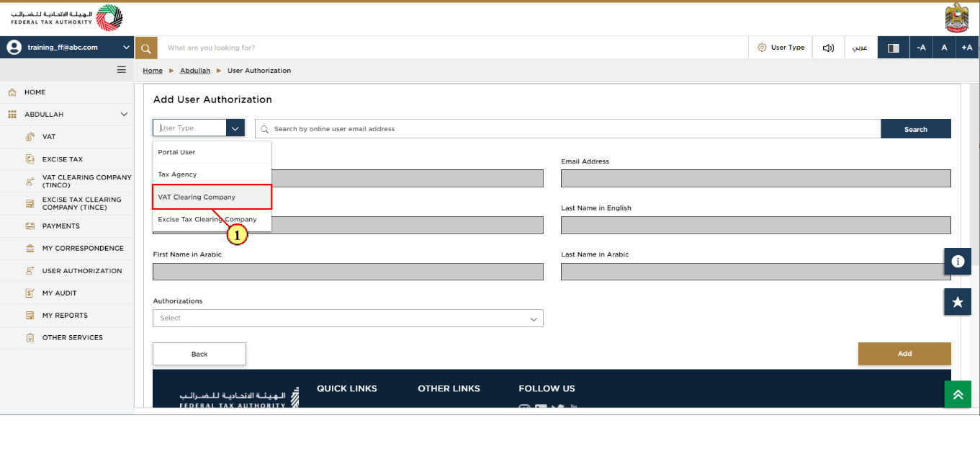This screenshot has width=980, height=467.
Task: Click the UAE emblem icon
Action: pyautogui.click(x=956, y=18)
